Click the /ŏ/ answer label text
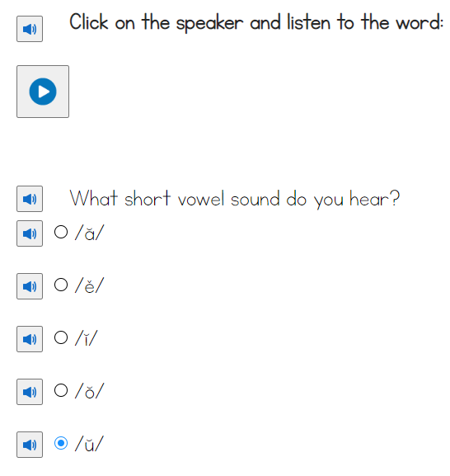This screenshot has height=476, width=450. (90, 391)
